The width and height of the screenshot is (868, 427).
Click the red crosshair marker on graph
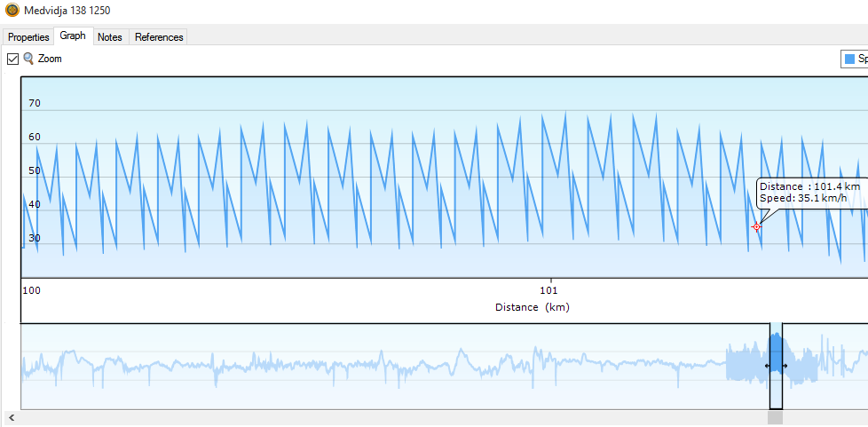pos(756,226)
